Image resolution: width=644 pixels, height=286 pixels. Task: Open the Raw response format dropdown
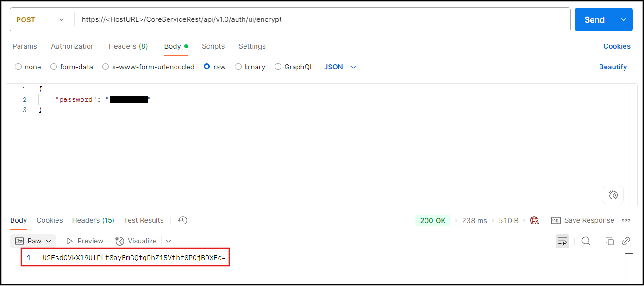click(x=33, y=241)
